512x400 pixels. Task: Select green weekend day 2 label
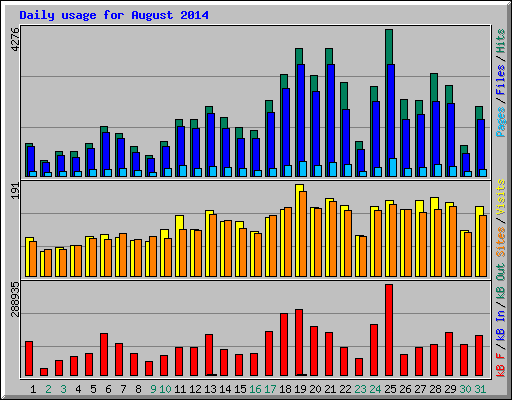(x=48, y=389)
